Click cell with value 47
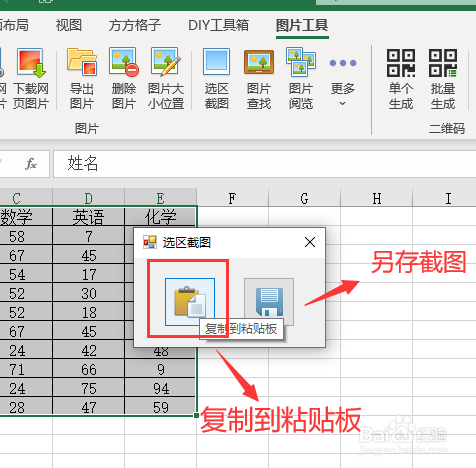Viewport: 476px width, 468px height. pyautogui.click(x=88, y=407)
